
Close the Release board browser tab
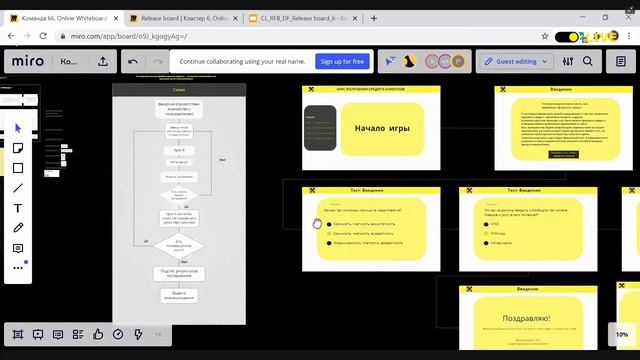coord(235,18)
